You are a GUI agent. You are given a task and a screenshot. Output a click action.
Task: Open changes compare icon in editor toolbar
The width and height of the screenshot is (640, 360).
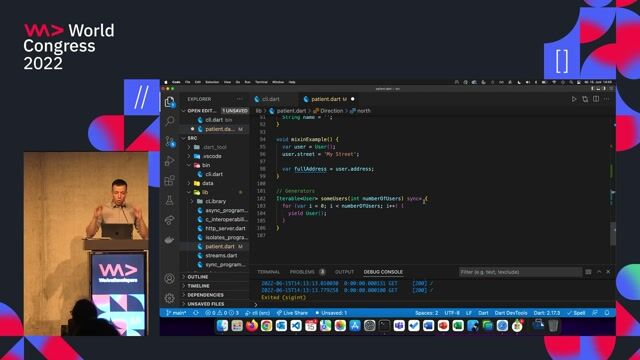[585, 99]
